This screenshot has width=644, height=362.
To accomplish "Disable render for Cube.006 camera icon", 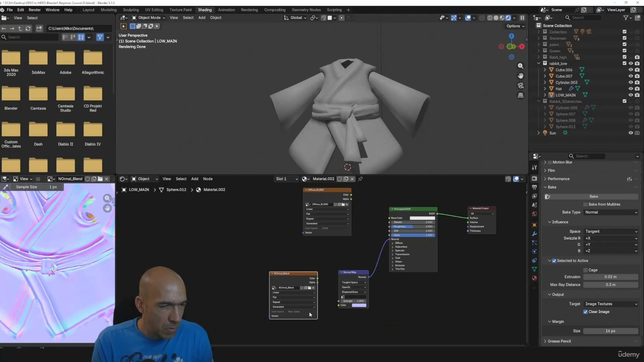I will pyautogui.click(x=637, y=70).
